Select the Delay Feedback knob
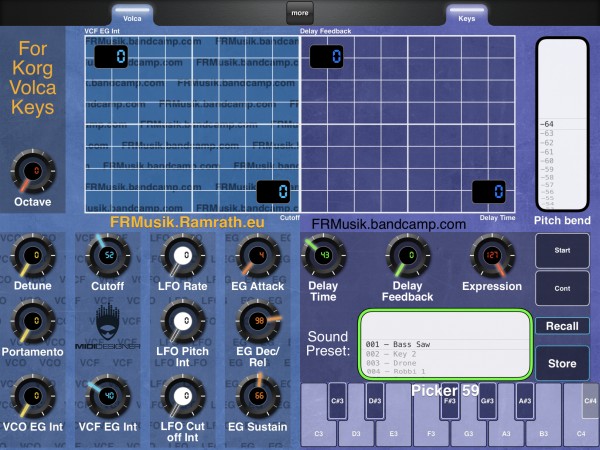 click(408, 255)
